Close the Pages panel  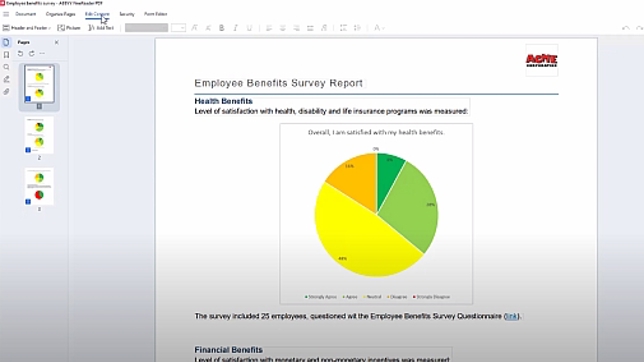pyautogui.click(x=57, y=42)
